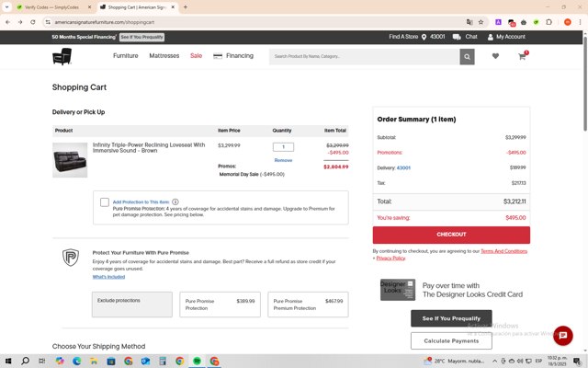Open the Mattresses menu
Screen dimensions: 588x368
click(x=164, y=55)
